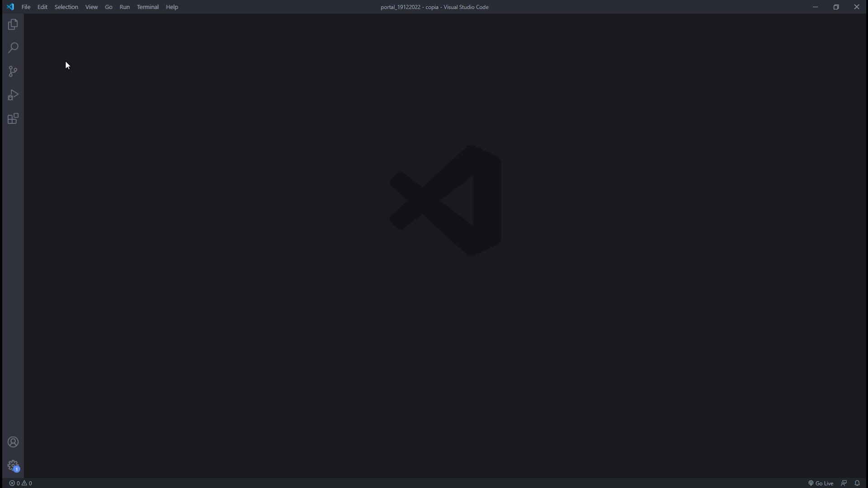
Task: Open the Help menu
Action: pos(172,7)
